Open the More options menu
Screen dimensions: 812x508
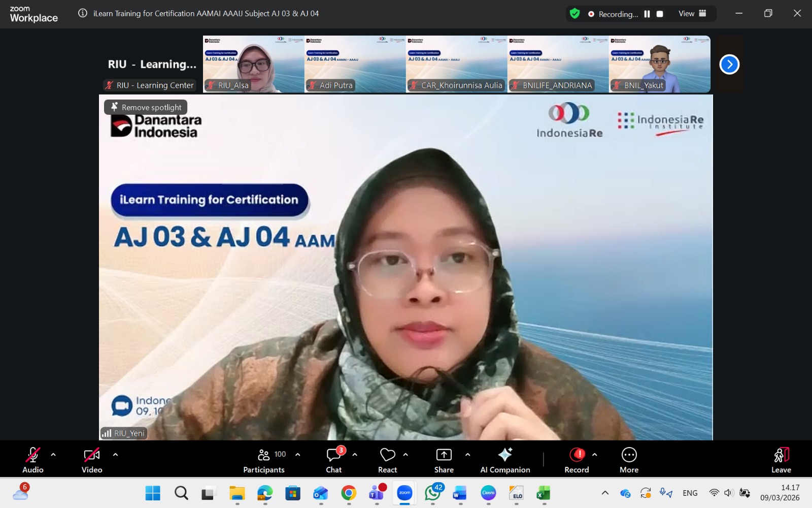pos(629,460)
